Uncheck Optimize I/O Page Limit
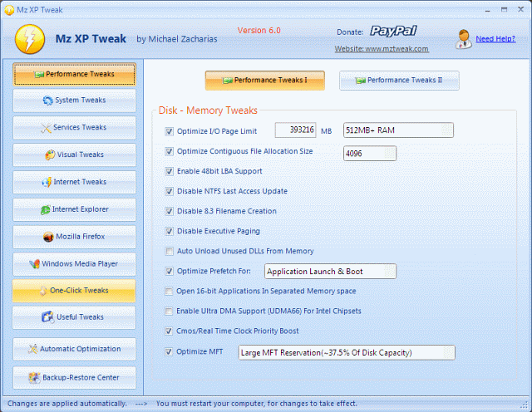Screen dimensions: 532x412 pos(170,131)
